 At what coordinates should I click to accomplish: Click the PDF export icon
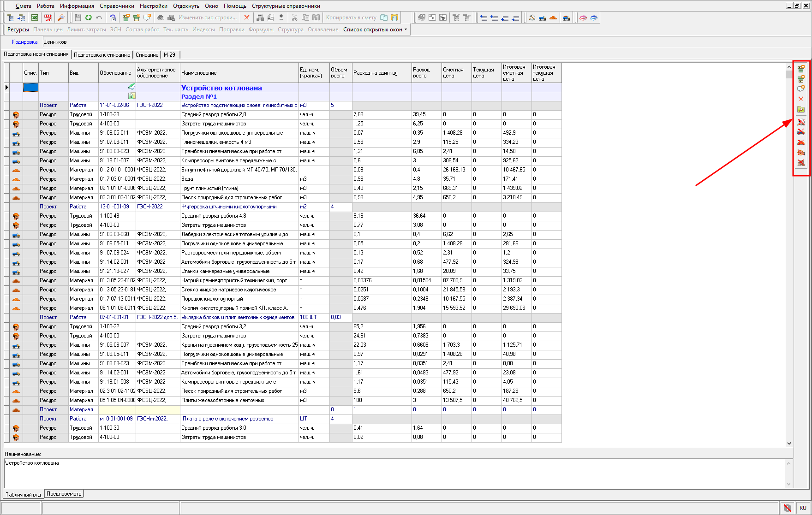point(48,18)
